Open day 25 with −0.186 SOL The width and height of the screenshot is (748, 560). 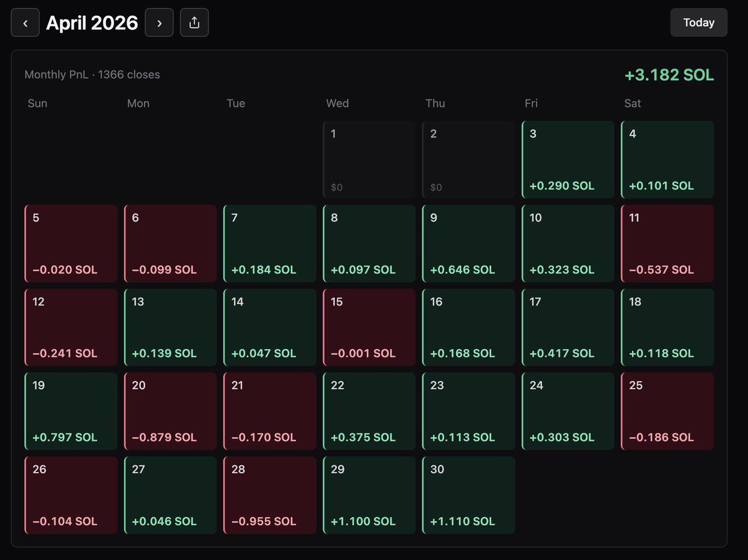pyautogui.click(x=668, y=411)
